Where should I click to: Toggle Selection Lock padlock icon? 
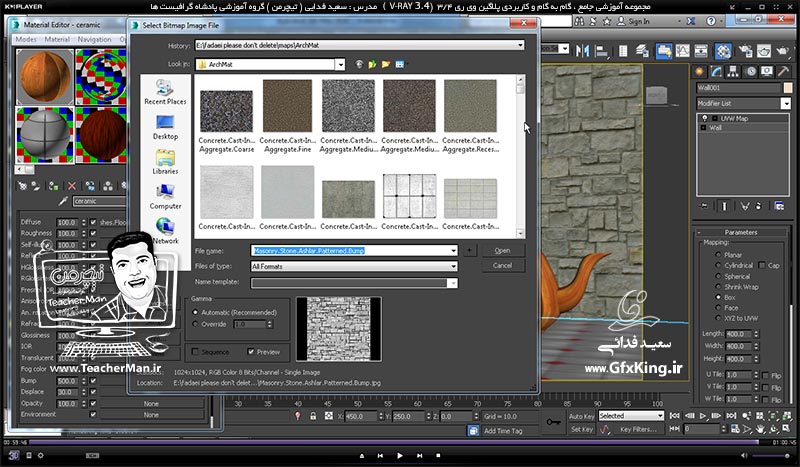(313, 416)
